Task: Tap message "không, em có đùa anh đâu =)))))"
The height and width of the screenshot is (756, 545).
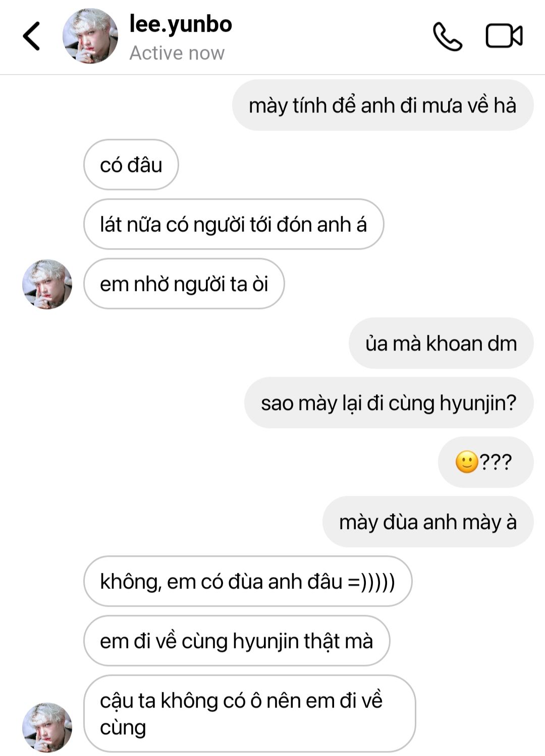Action: click(x=247, y=581)
